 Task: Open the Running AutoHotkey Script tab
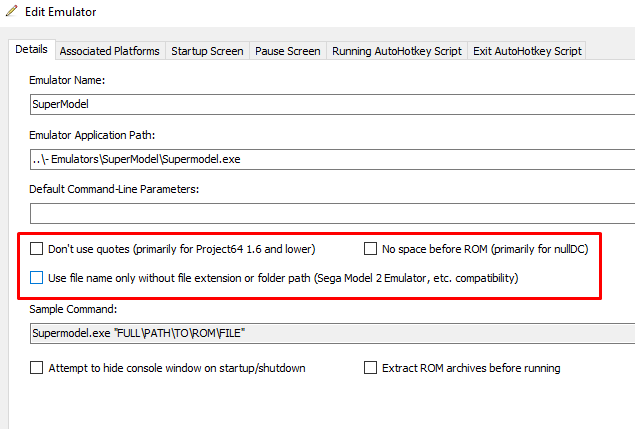point(397,51)
